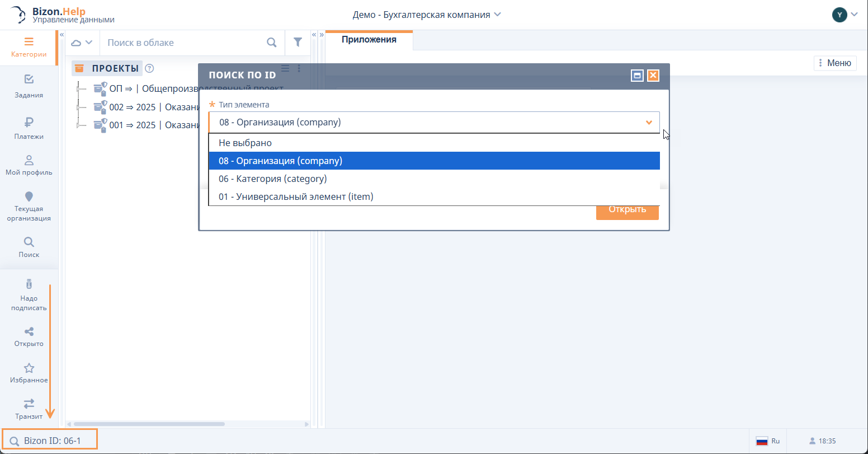Expand the company selector Демо - Бухгалтерская компания
The width and height of the screenshot is (868, 454).
(427, 15)
